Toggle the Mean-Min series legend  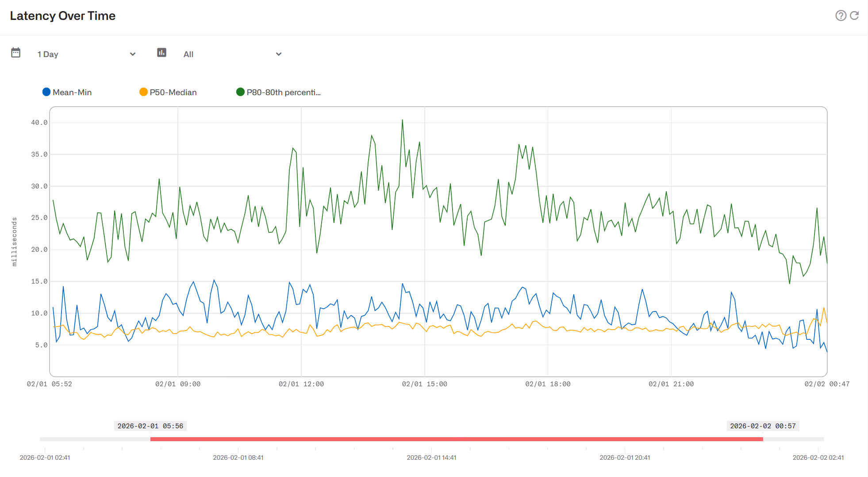pyautogui.click(x=67, y=92)
